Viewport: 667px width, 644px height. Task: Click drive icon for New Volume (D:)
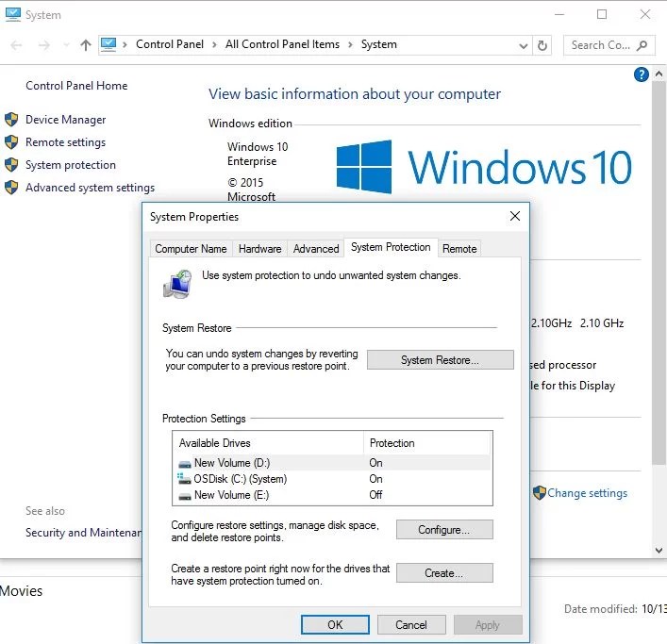tap(185, 464)
